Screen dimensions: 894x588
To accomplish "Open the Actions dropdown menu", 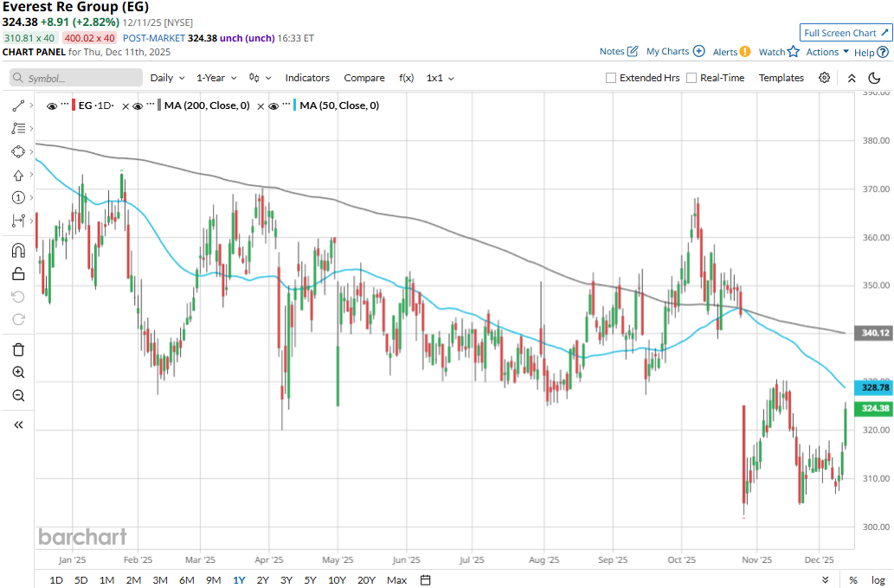I will pos(827,52).
